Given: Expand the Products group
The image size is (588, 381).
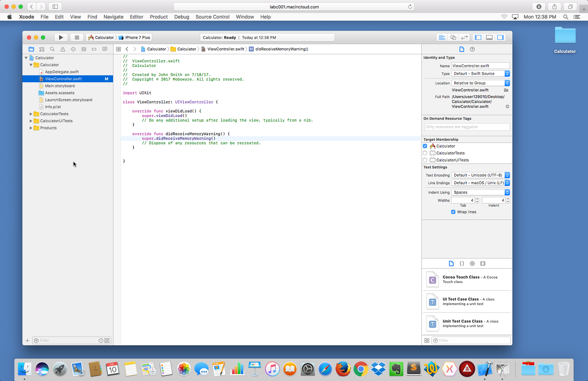Looking at the screenshot, I should pos(31,128).
